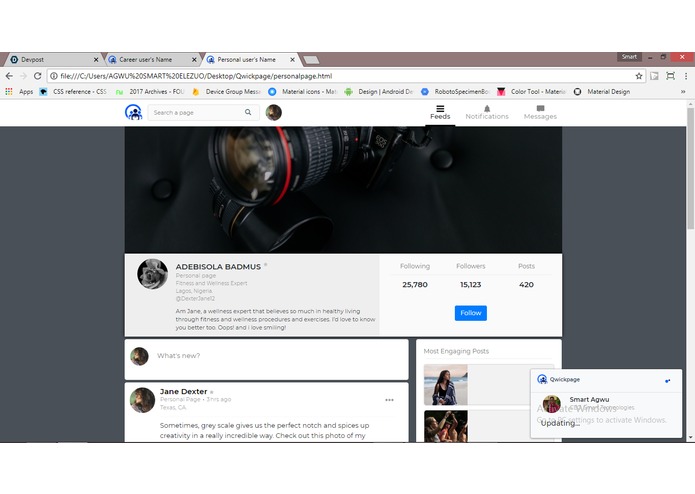
Task: Open beach woman engaging post thumbnail
Action: click(445, 385)
